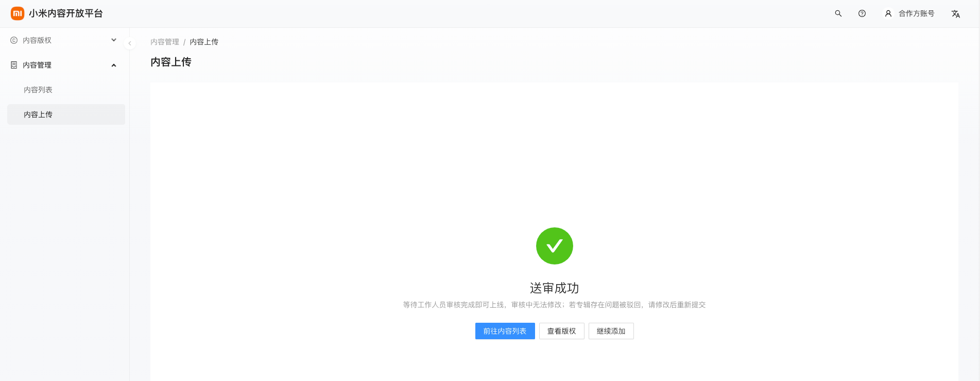This screenshot has height=381, width=980.
Task: Open help with the question mark icon
Action: point(862,13)
